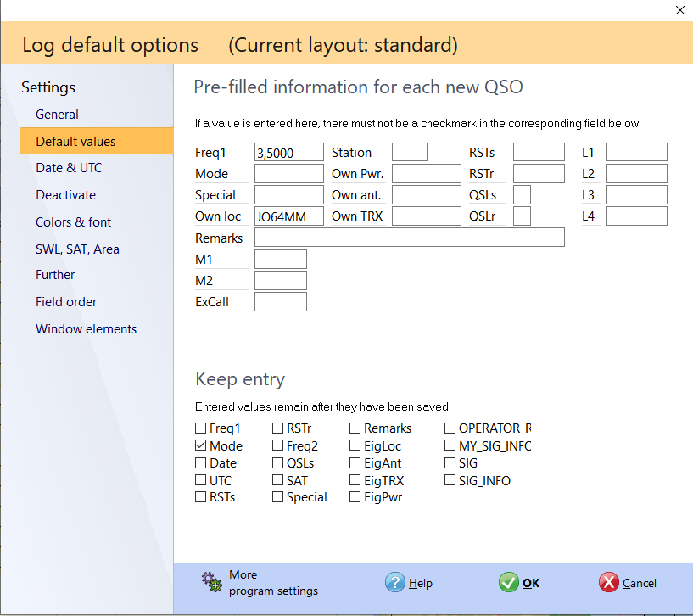Screen dimensions: 693x616
Task: Uncheck the Mode keep entry checkbox
Action: click(201, 445)
